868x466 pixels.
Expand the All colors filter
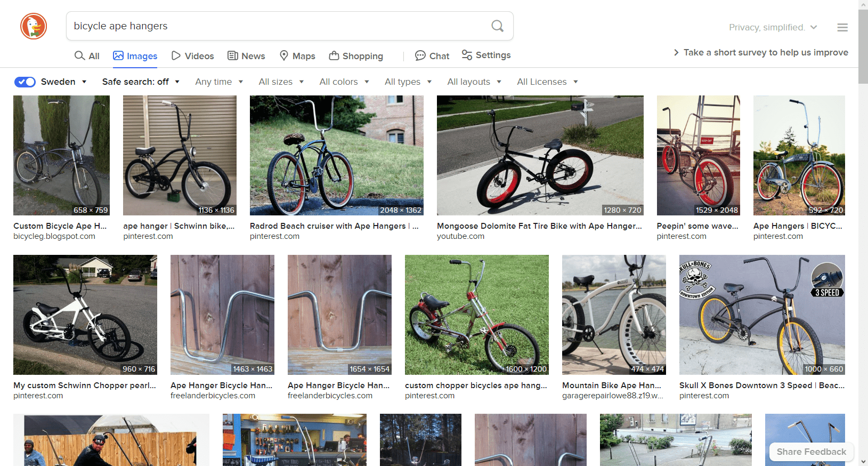click(x=344, y=82)
